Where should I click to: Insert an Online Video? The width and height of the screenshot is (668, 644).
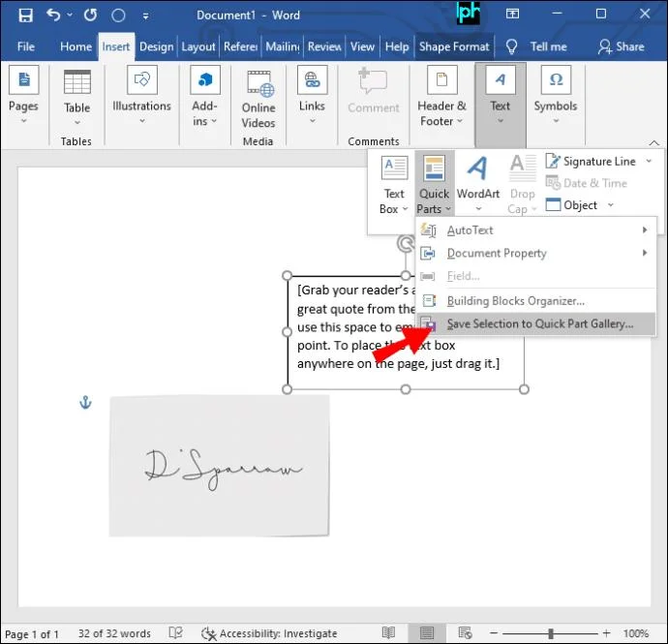pyautogui.click(x=258, y=100)
